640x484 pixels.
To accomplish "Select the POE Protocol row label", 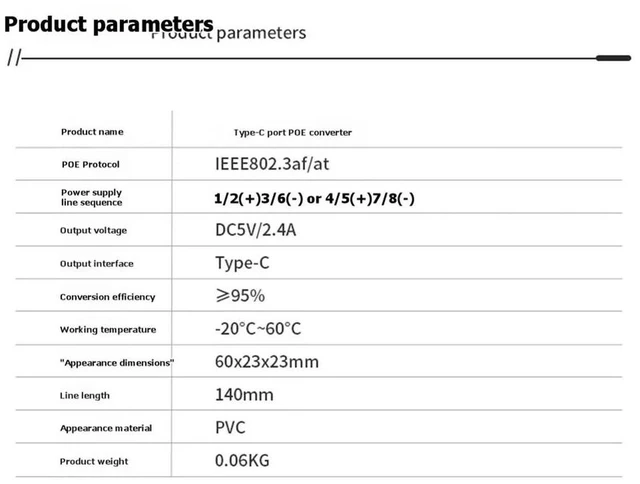I will point(91,164).
